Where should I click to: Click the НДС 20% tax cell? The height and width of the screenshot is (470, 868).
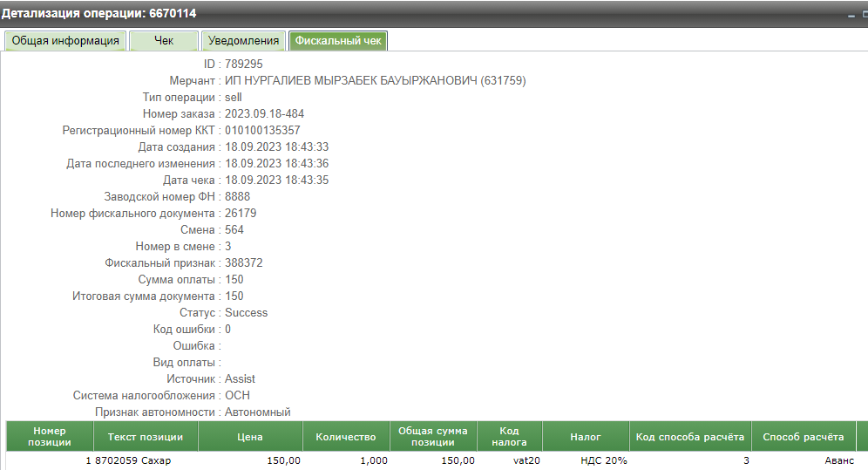point(604,460)
